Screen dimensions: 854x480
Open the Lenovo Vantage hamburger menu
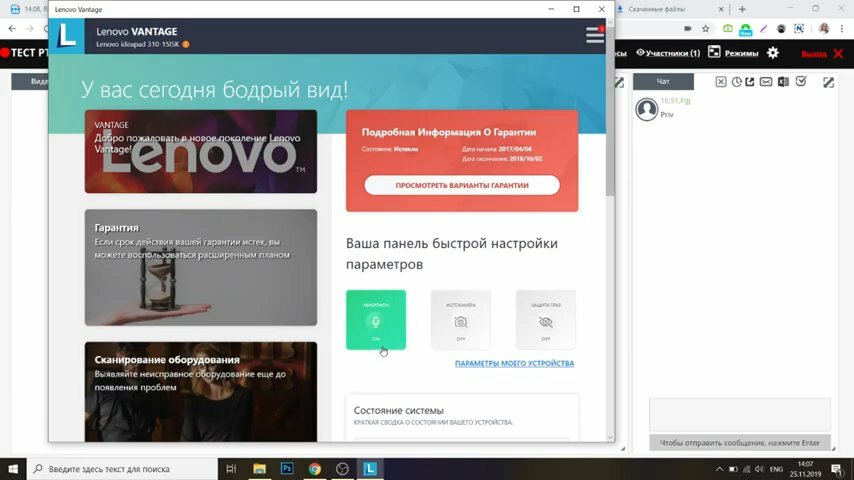(595, 35)
